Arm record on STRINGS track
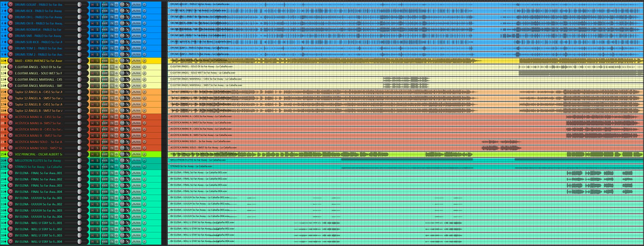Viewport: 644px width, 246px height. point(10,166)
